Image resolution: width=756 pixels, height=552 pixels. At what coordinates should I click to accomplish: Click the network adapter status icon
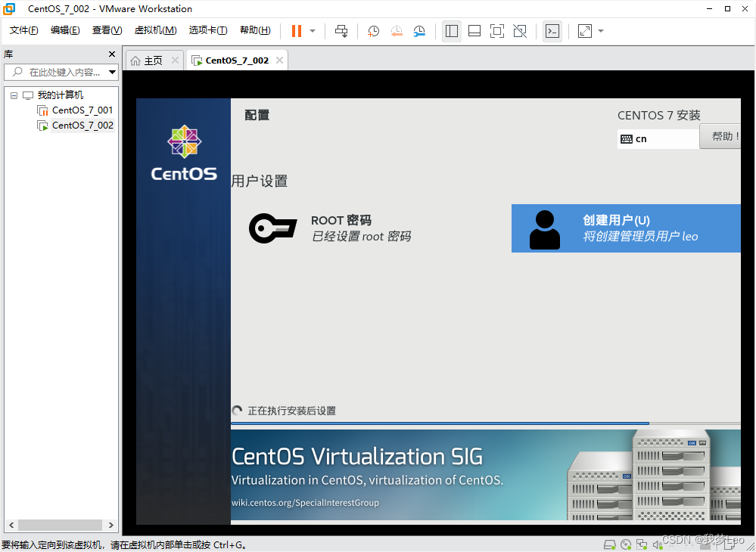tap(641, 544)
